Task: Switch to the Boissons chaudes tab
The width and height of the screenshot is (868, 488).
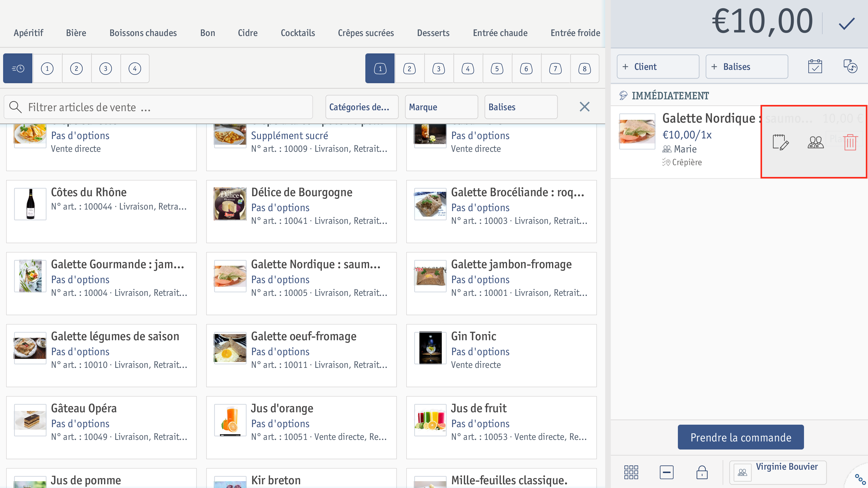Action: [x=143, y=33]
